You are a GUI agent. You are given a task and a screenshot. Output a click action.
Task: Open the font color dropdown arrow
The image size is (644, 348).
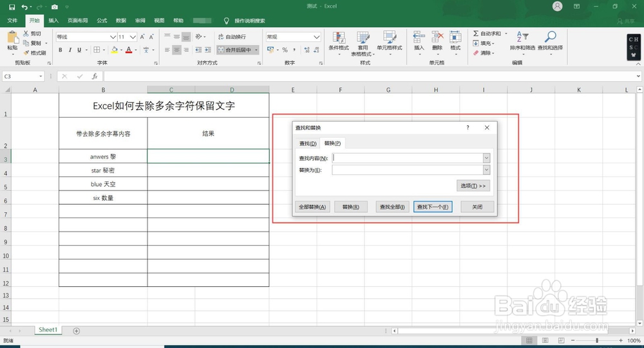coord(136,50)
